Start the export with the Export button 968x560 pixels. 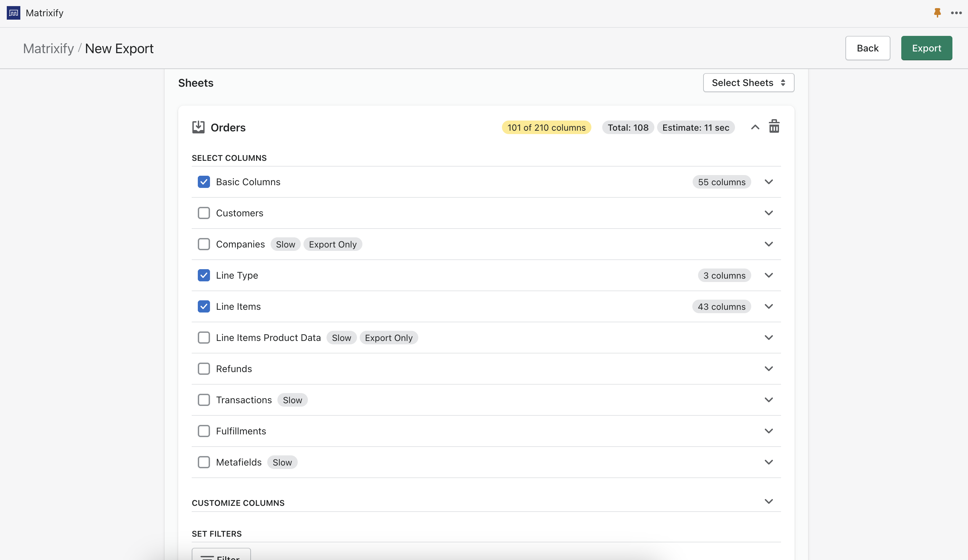[x=927, y=48]
